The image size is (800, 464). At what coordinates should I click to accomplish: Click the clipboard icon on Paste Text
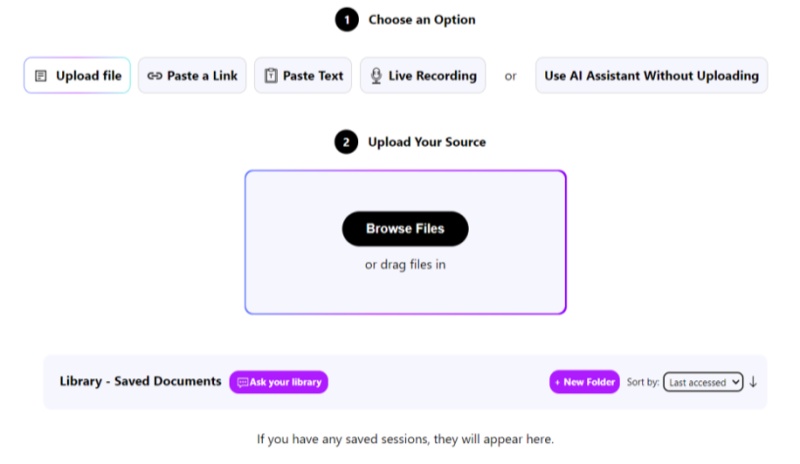point(271,76)
